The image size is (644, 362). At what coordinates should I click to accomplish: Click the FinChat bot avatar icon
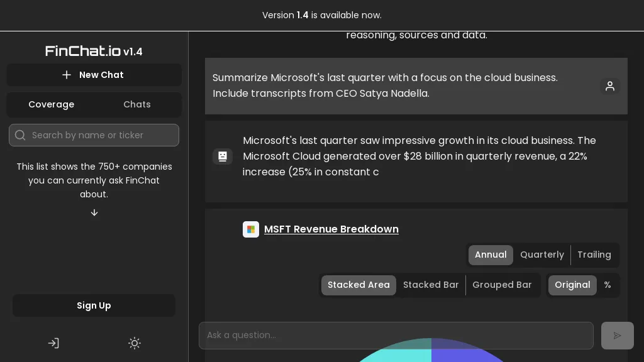pyautogui.click(x=223, y=156)
